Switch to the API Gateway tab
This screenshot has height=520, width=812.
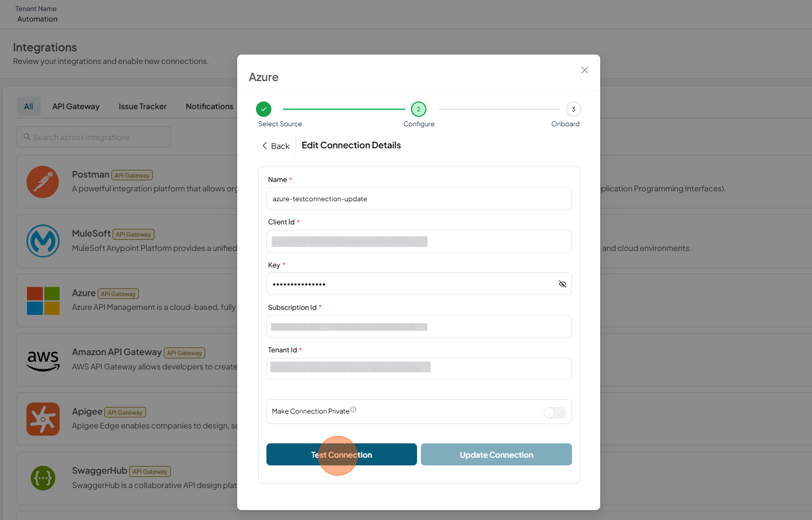(76, 106)
